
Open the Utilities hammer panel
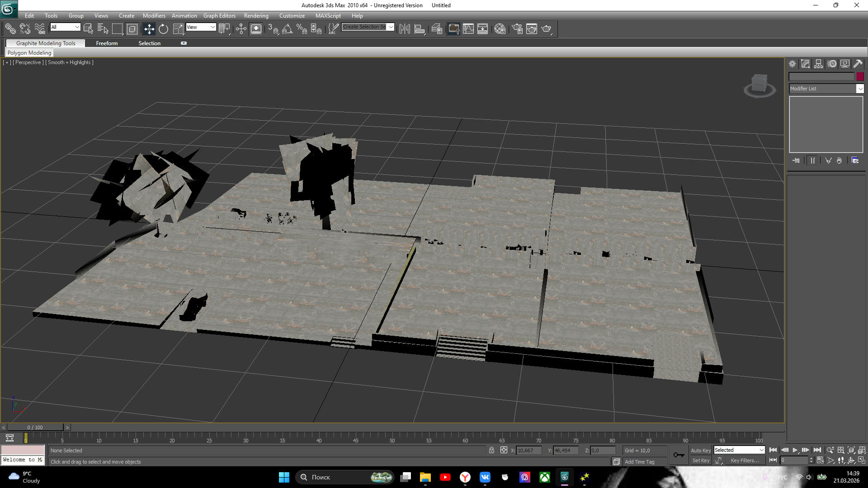(858, 64)
